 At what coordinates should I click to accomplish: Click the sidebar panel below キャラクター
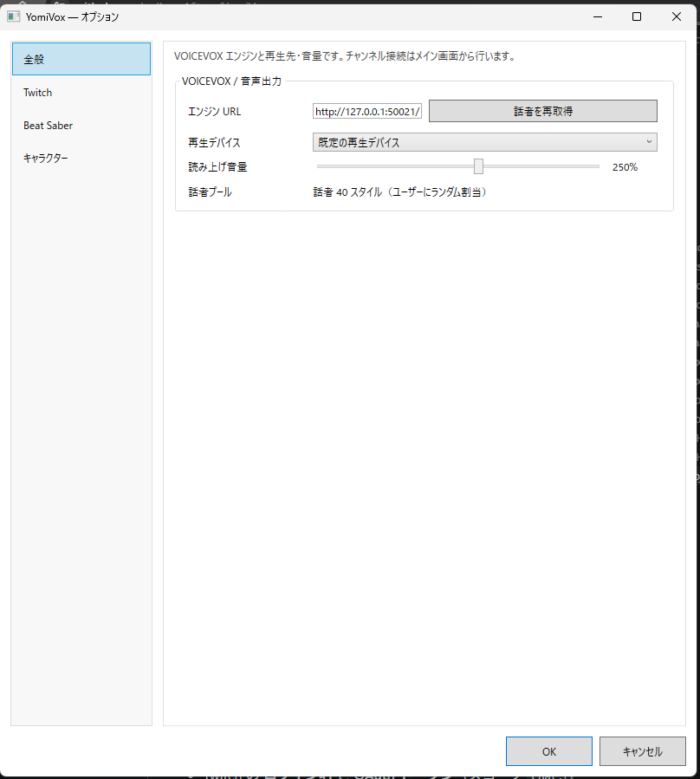pyautogui.click(x=81, y=433)
